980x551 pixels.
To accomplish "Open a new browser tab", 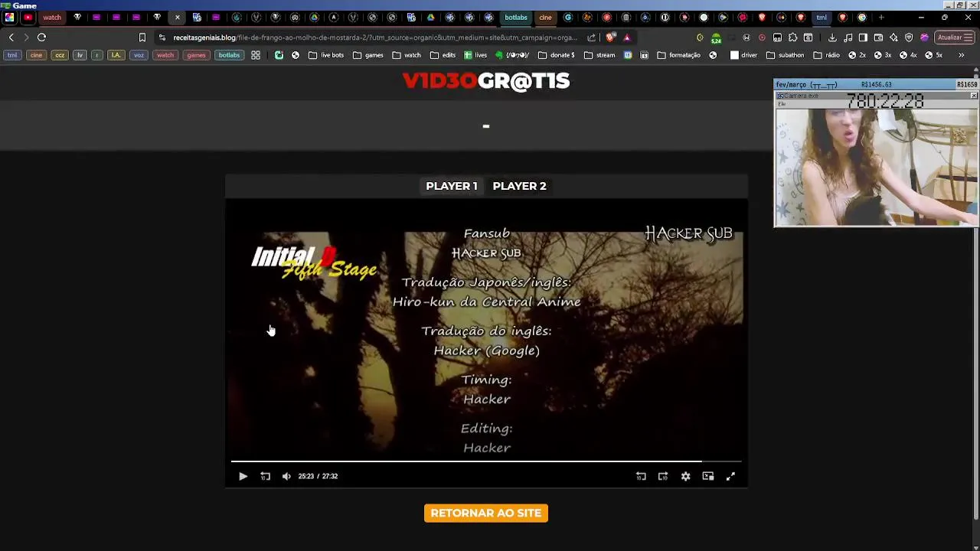I will (881, 17).
